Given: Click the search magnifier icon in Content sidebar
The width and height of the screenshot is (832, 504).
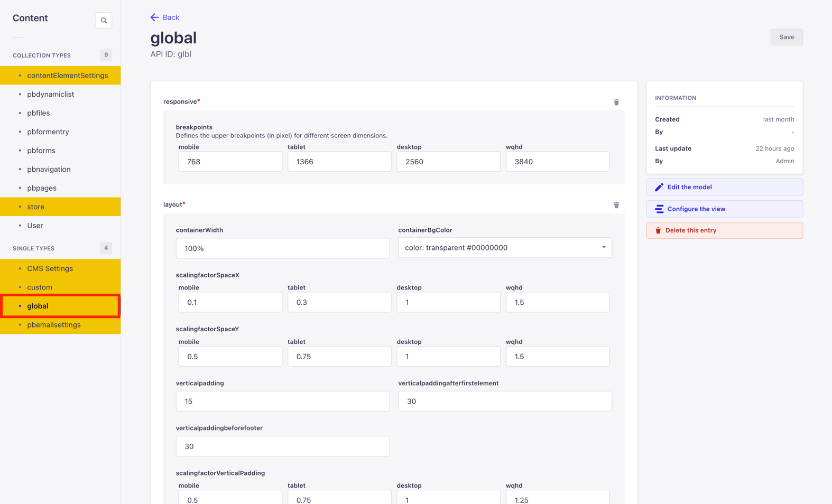Looking at the screenshot, I should (104, 21).
